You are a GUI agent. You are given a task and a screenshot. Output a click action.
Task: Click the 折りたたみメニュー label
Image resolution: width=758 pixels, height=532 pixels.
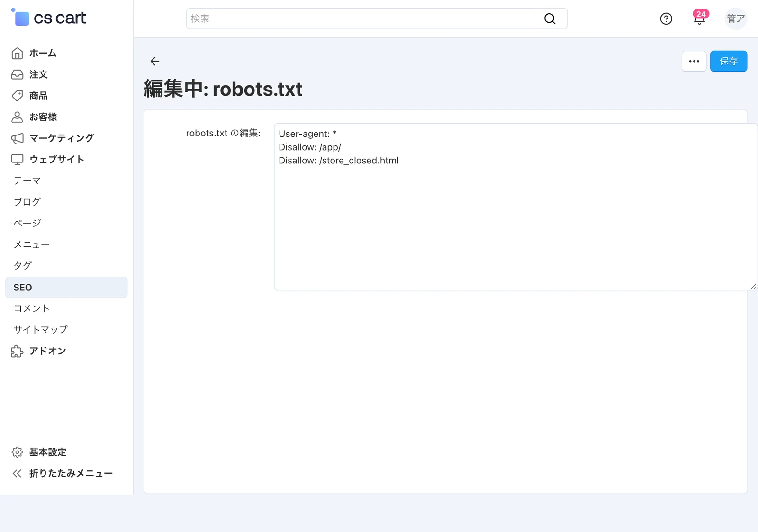point(71,473)
